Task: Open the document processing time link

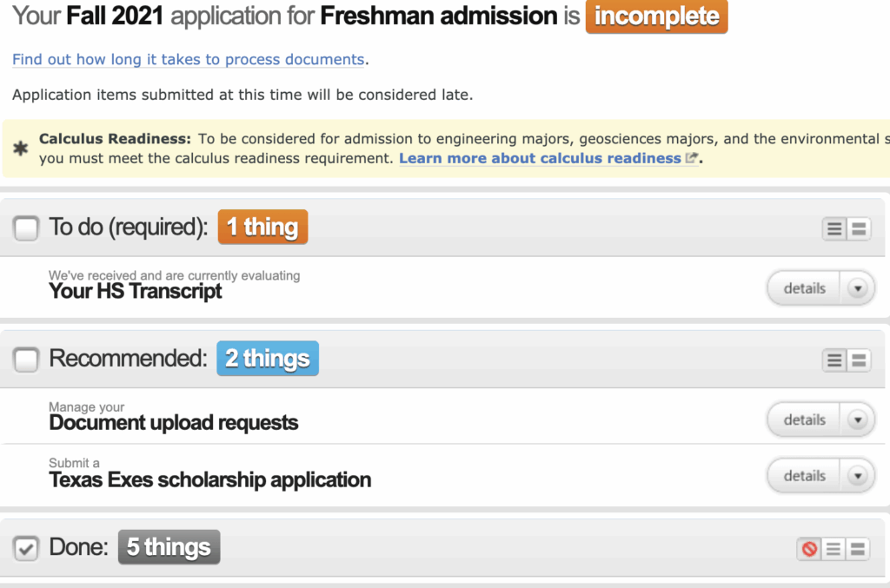Action: (x=189, y=60)
